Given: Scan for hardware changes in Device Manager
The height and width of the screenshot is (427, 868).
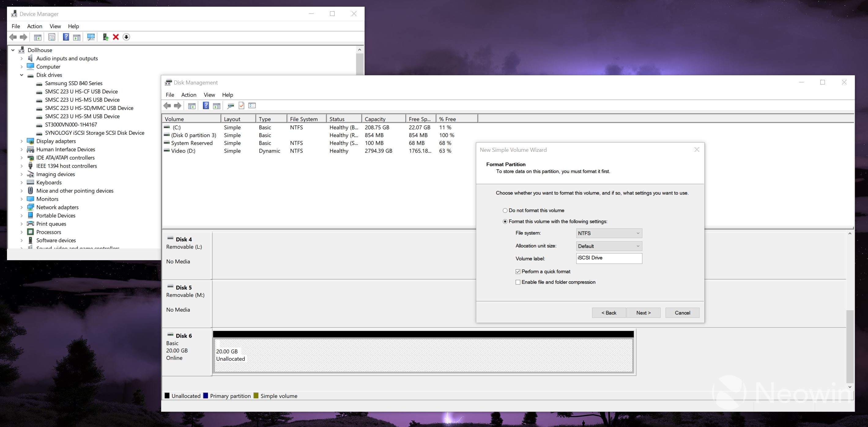Looking at the screenshot, I should tap(91, 37).
